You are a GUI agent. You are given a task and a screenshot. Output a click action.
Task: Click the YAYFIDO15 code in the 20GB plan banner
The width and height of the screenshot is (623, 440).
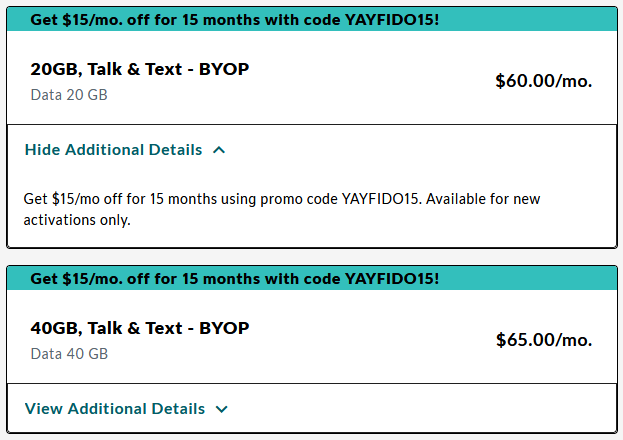coord(391,18)
